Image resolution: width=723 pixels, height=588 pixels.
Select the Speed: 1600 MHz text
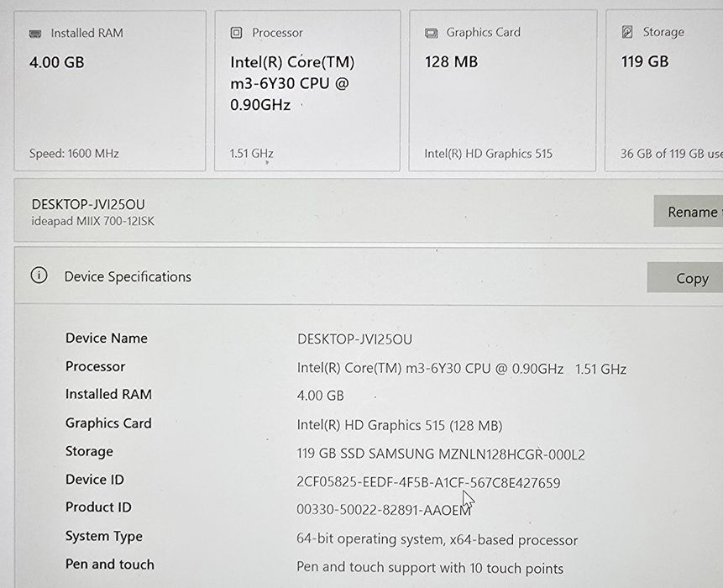[x=74, y=153]
